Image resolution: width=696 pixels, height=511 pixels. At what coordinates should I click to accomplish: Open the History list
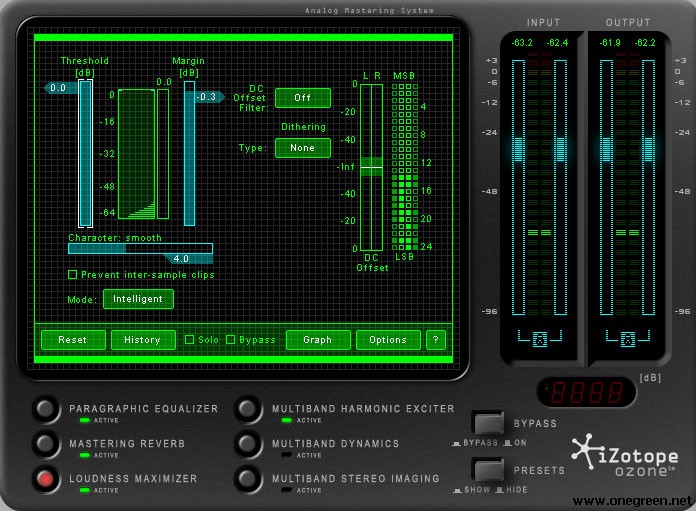click(x=142, y=340)
